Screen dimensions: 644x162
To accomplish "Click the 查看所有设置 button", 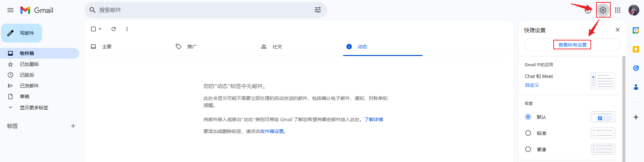I will click(572, 45).
